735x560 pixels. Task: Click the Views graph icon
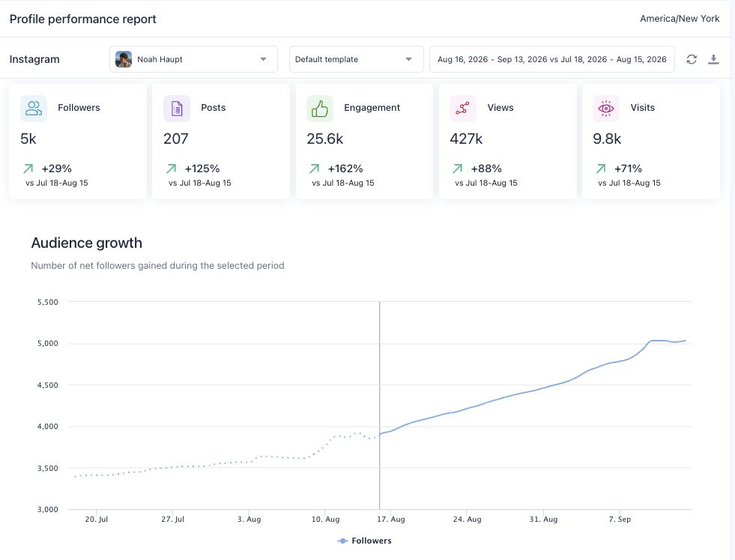point(463,109)
